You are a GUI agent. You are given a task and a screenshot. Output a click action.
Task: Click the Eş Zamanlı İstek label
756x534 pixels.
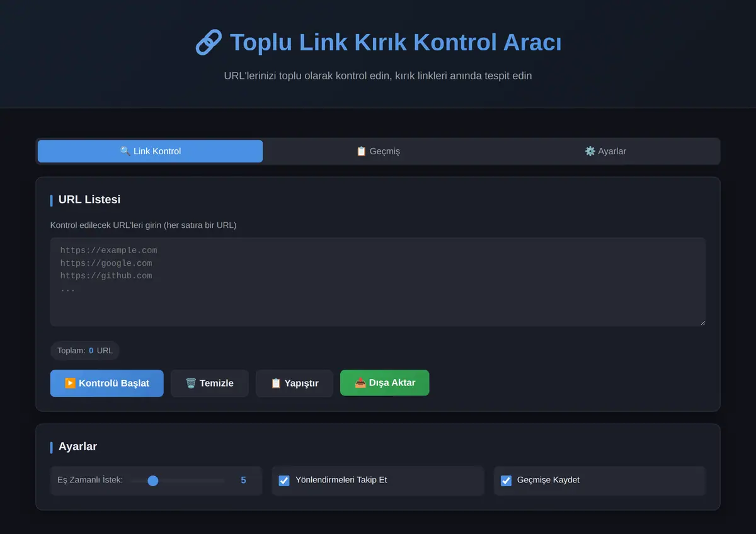pos(90,480)
